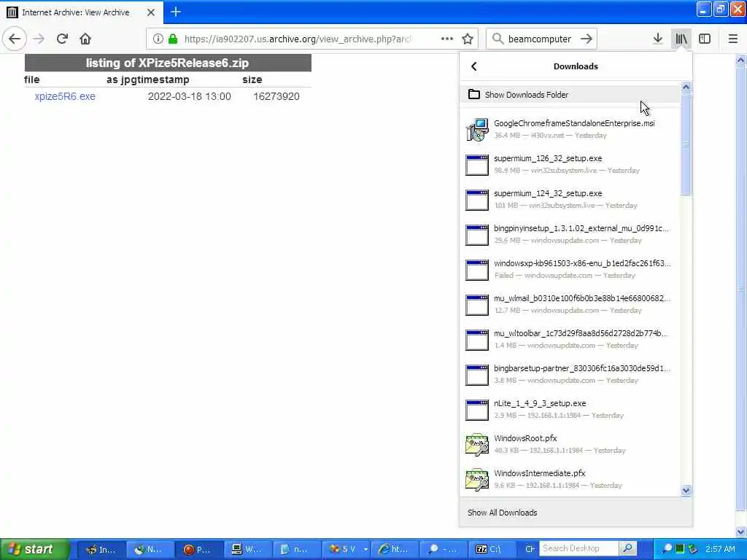Click the page scrollbar down arrow
The height and width of the screenshot is (560, 747).
pyautogui.click(x=740, y=532)
